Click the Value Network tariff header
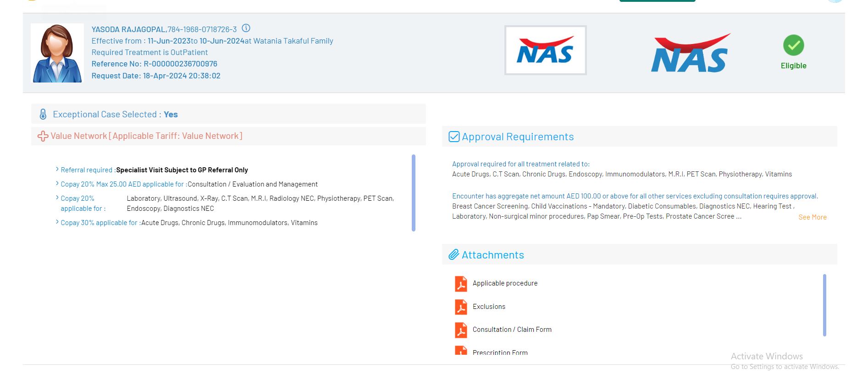 146,136
